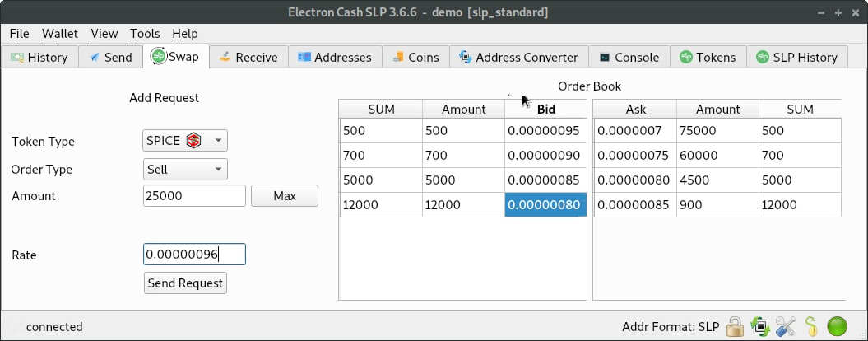
Task: Click the bids table Amount column header
Action: tap(464, 110)
